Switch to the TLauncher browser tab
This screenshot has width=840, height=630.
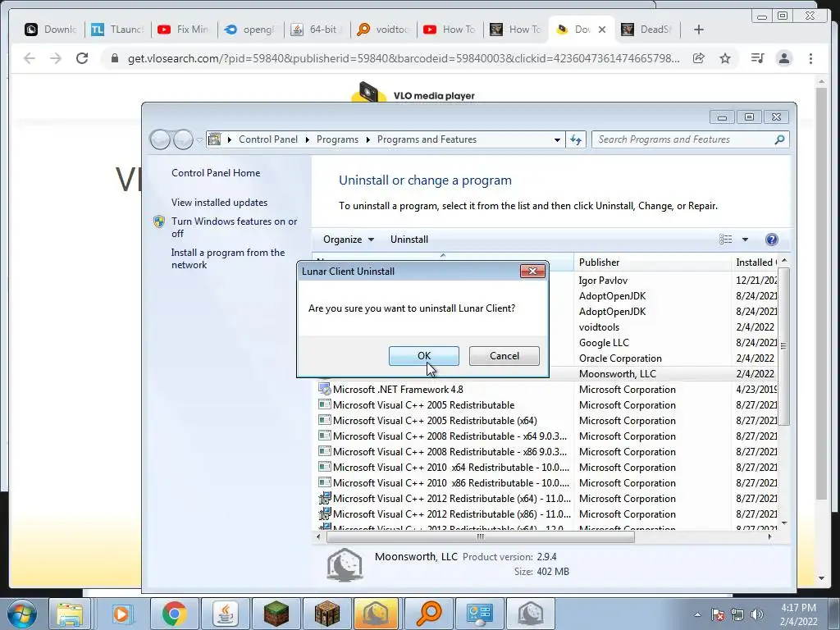pos(118,30)
